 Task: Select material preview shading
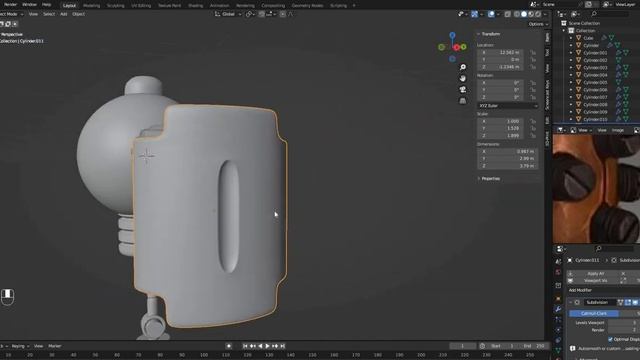[531, 14]
